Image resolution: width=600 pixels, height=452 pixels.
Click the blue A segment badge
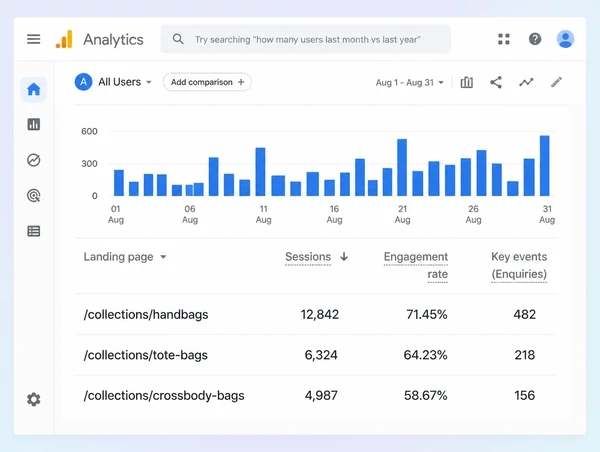[83, 82]
